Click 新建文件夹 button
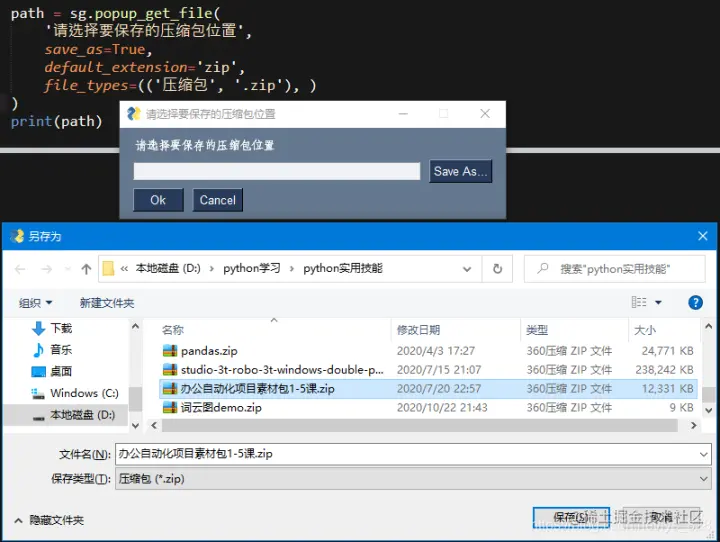720x542 pixels. coord(107,303)
